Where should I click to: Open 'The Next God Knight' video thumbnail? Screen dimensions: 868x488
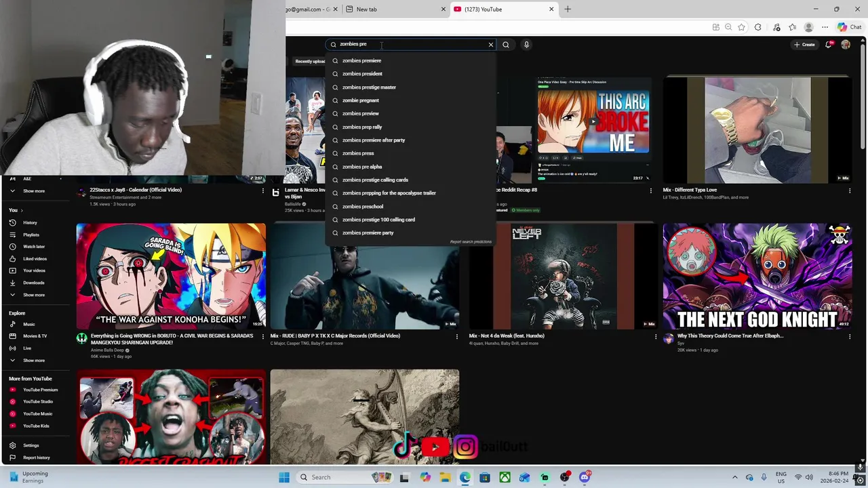[757, 277]
